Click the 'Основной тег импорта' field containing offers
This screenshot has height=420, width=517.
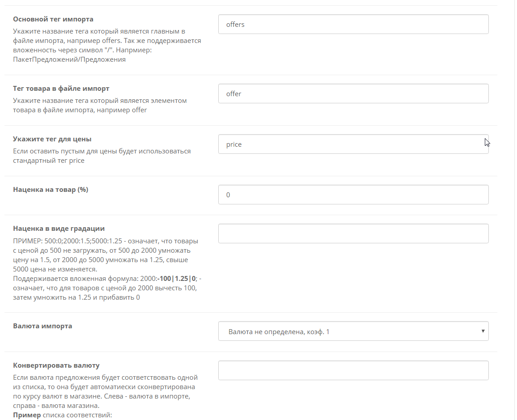(x=353, y=24)
